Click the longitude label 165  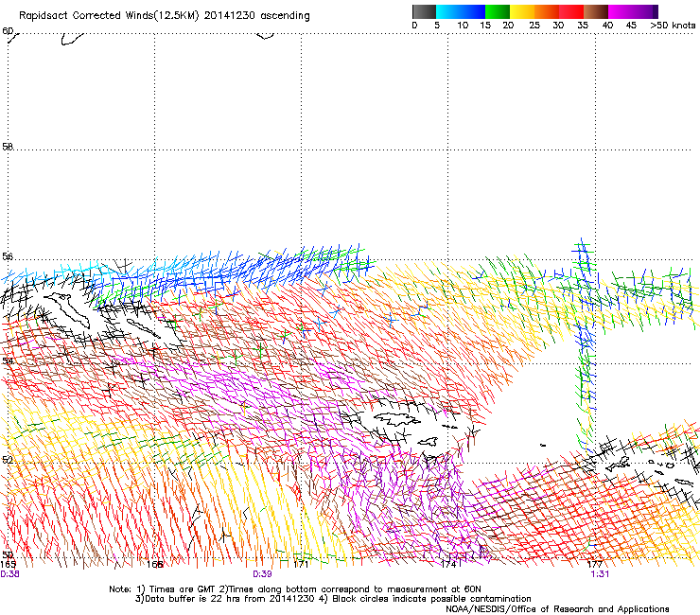pyautogui.click(x=9, y=564)
